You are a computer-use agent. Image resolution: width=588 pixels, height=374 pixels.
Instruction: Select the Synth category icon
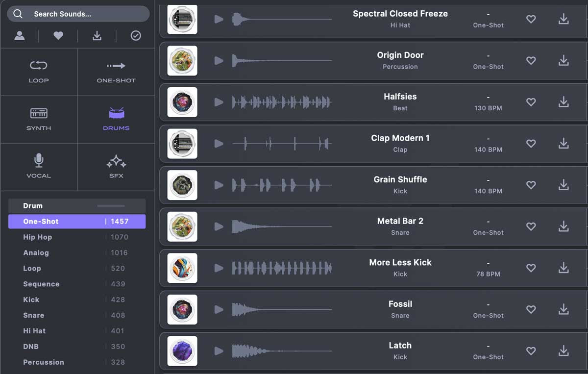(39, 119)
